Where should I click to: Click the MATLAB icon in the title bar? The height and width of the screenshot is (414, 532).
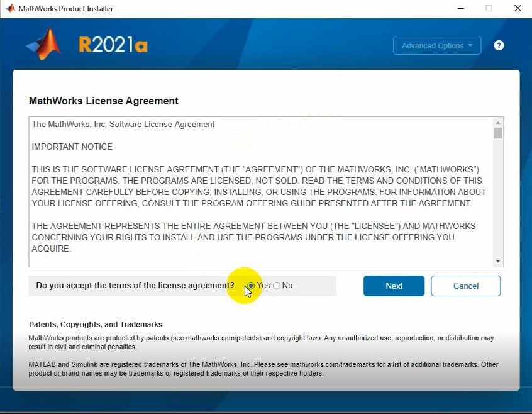click(x=10, y=9)
